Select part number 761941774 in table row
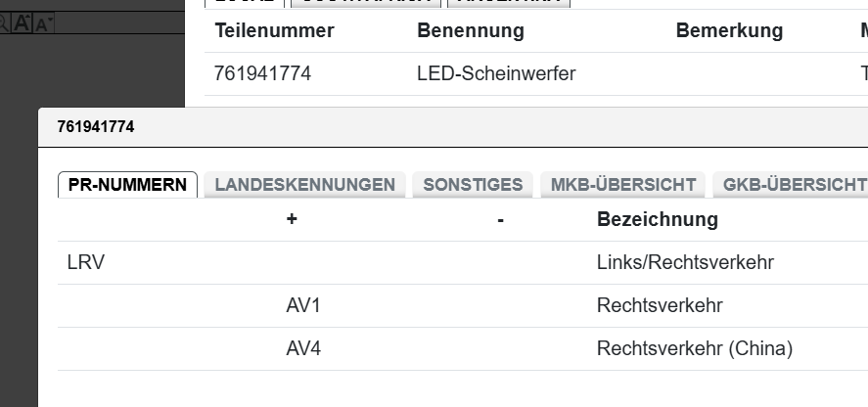The width and height of the screenshot is (868, 407). click(x=262, y=72)
